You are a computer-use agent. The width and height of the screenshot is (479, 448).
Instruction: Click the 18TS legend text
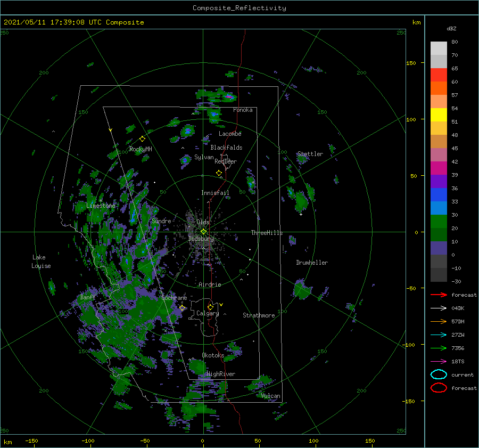(458, 362)
